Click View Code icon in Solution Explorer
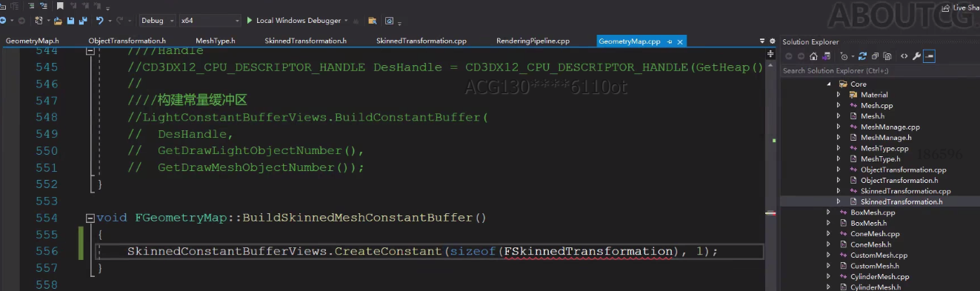980x291 pixels. tap(904, 56)
